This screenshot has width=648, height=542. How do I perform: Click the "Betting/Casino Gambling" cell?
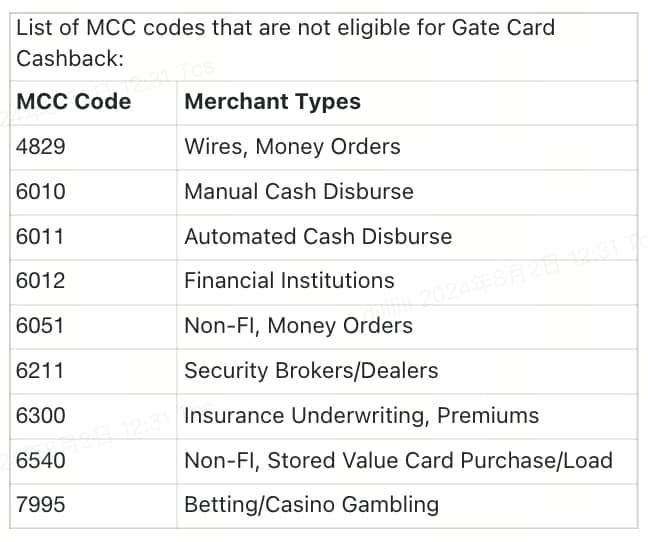[x=311, y=505]
